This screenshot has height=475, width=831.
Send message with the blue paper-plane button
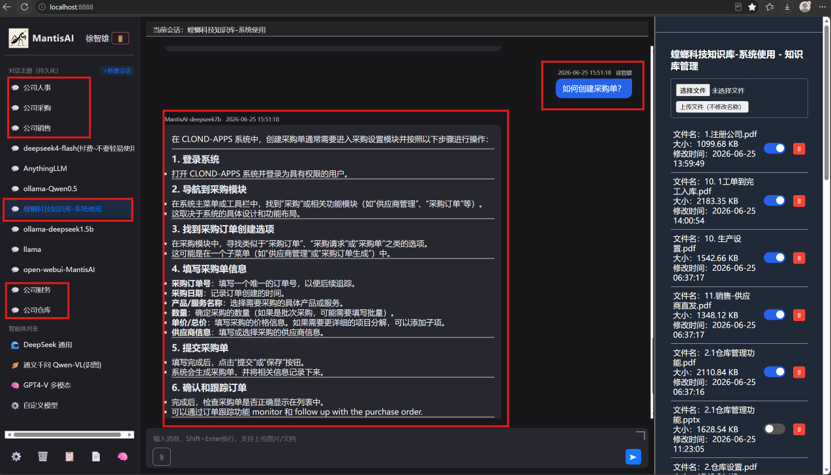point(633,456)
